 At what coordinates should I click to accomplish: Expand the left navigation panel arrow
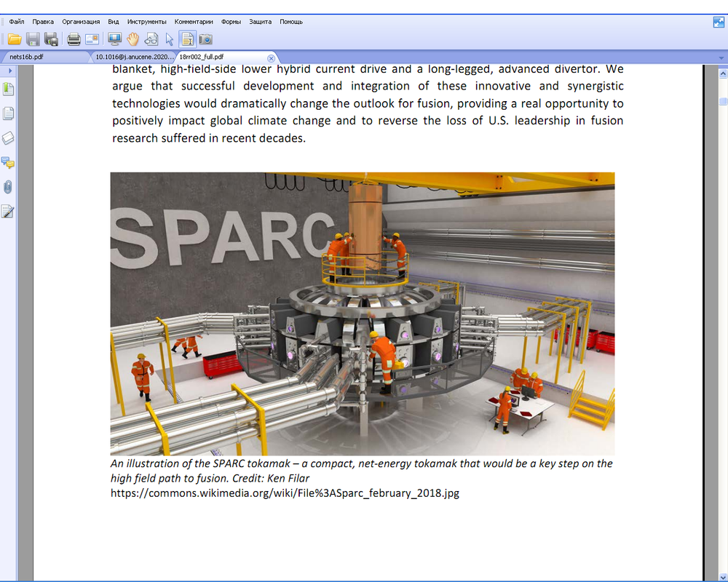click(9, 71)
